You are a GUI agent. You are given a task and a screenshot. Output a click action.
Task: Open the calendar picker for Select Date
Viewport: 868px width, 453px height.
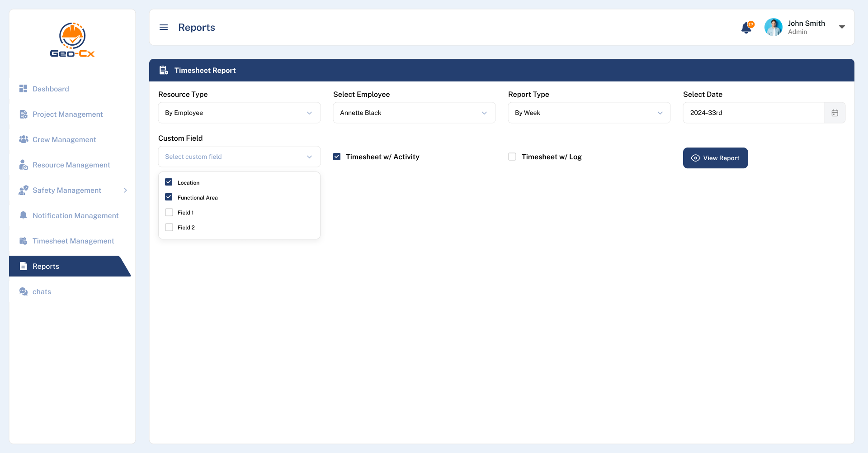click(835, 113)
